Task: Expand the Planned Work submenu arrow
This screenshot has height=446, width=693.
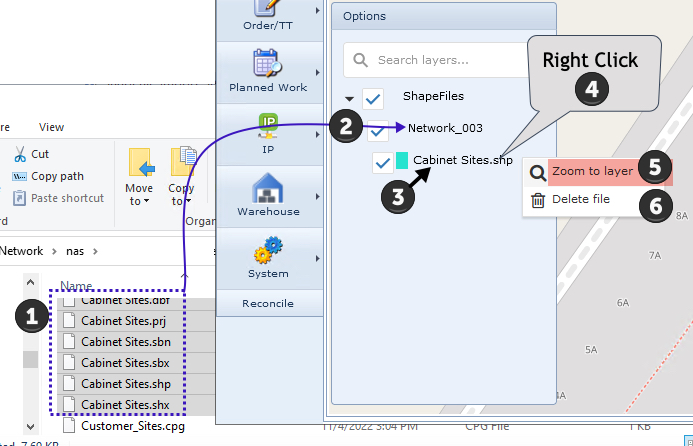Action: (318, 72)
